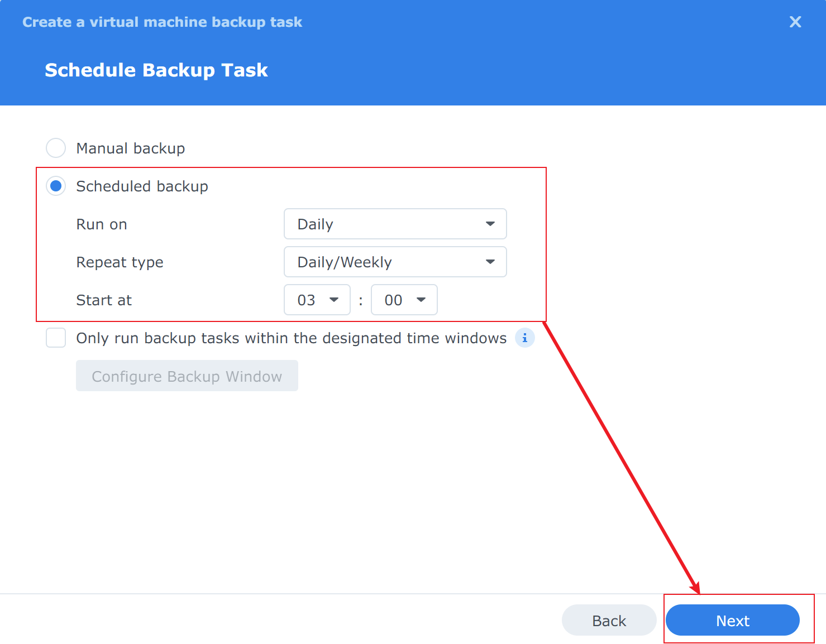The height and width of the screenshot is (644, 826).
Task: Open the Run on field showing Daily
Action: 385,224
